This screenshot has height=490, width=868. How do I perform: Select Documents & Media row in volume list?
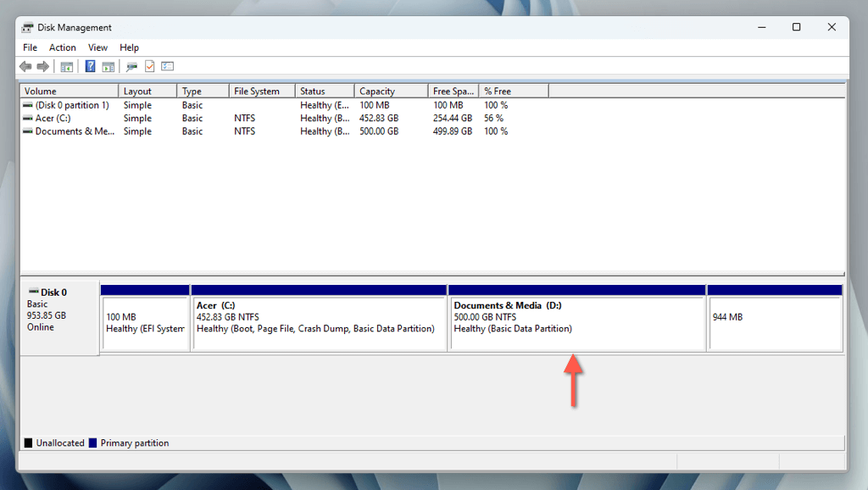[x=74, y=131]
